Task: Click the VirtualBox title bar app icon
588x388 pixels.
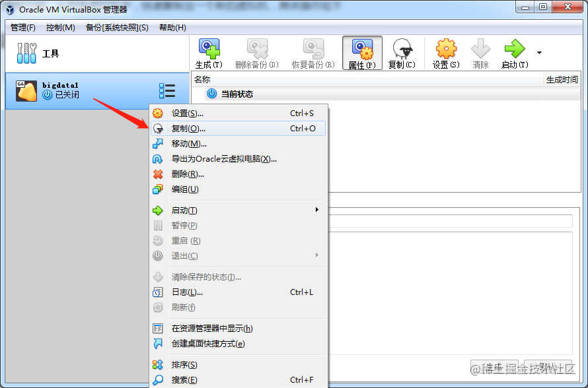Action: (10, 9)
